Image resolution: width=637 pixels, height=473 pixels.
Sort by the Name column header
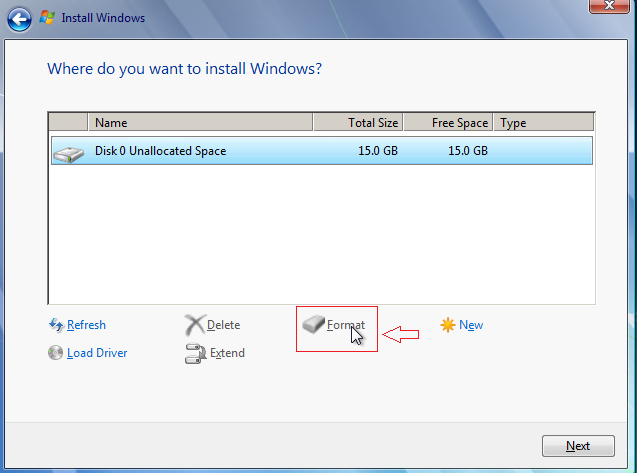[x=201, y=122]
